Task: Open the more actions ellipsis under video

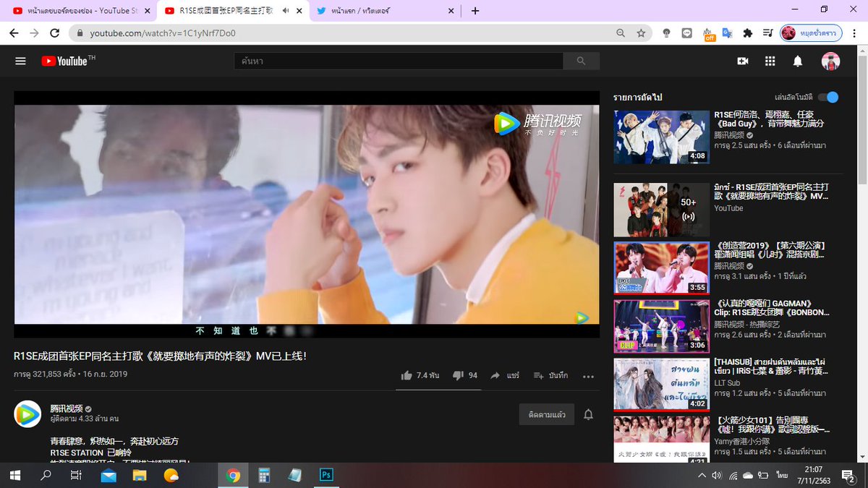Action: pos(588,376)
